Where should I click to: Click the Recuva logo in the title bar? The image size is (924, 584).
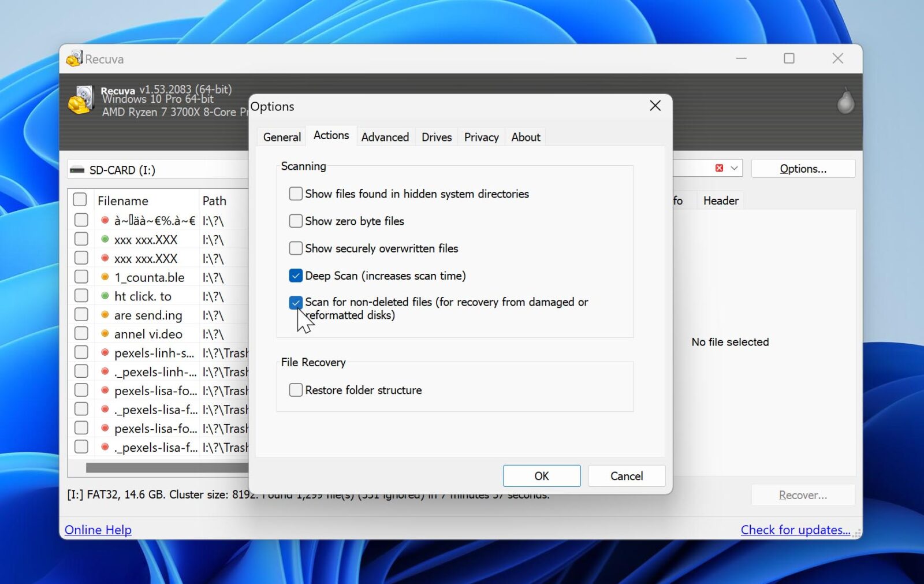74,58
